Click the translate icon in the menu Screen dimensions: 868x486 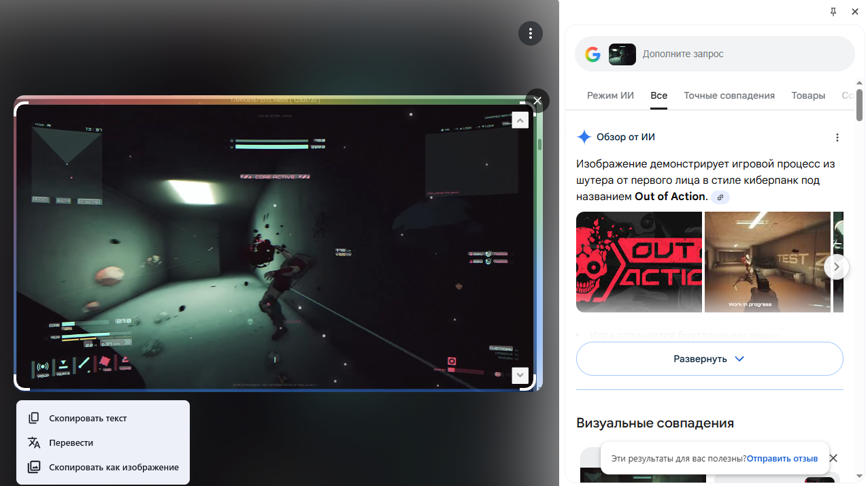(34, 442)
